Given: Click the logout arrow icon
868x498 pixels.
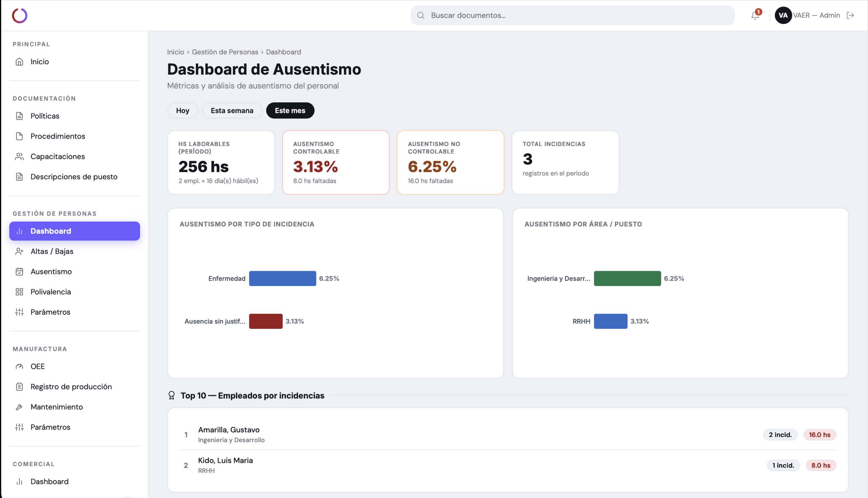Looking at the screenshot, I should pyautogui.click(x=851, y=15).
